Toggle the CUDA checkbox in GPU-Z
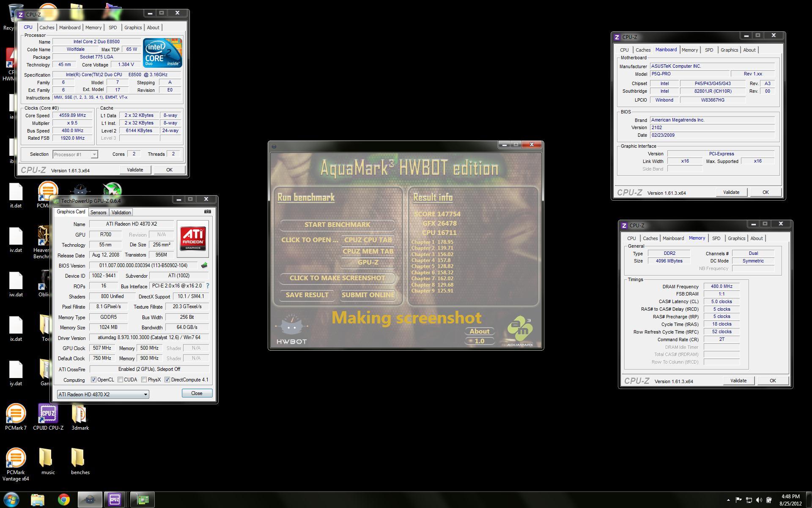 coord(121,380)
